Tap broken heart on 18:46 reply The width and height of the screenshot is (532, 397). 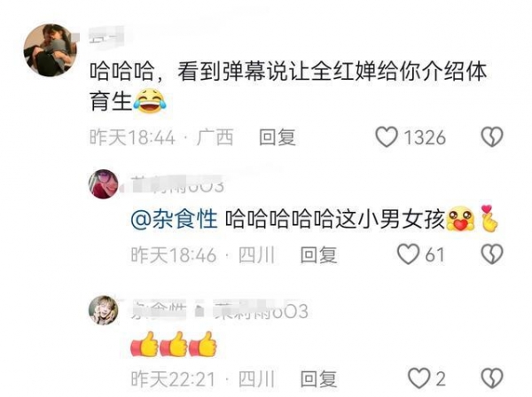(x=492, y=254)
